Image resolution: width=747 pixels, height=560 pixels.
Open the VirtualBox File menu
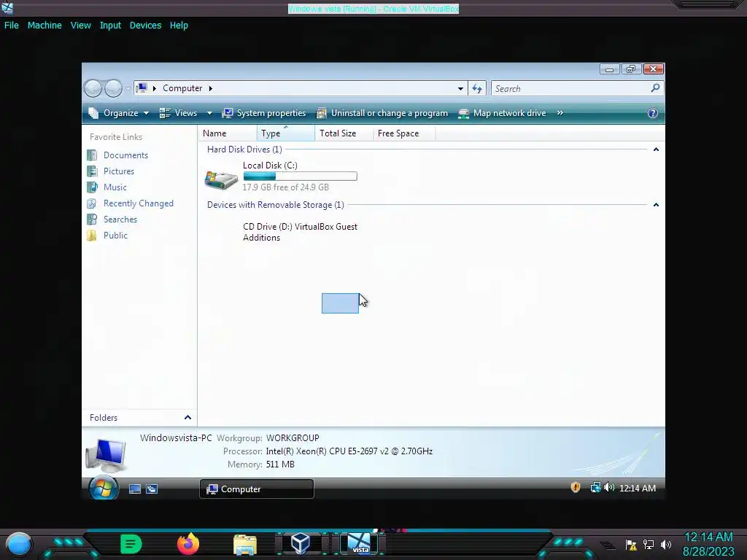click(12, 26)
